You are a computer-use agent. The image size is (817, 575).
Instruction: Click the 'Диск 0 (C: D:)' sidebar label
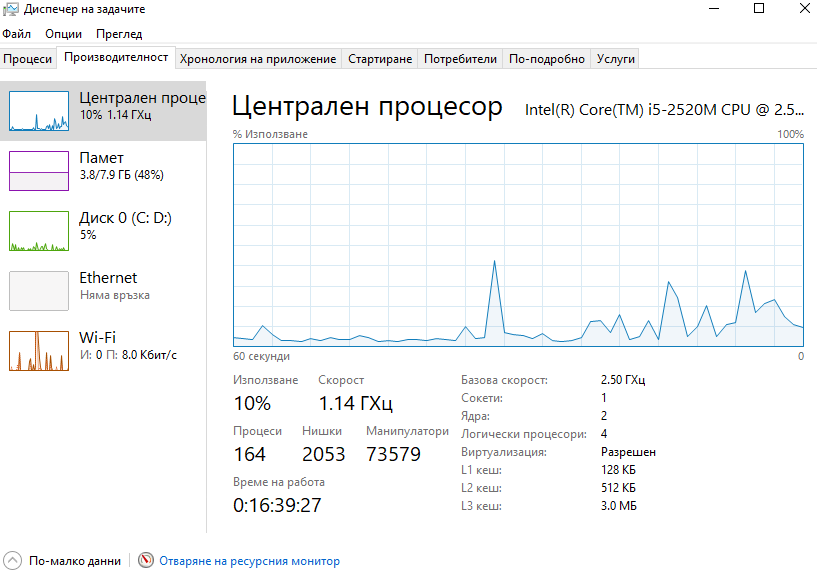point(125,218)
